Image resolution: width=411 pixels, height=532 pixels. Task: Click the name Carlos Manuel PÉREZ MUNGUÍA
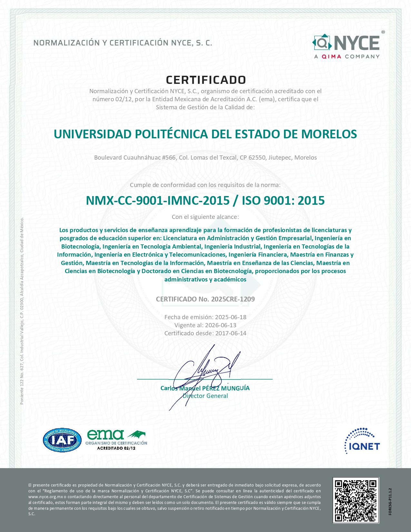(x=205, y=388)
